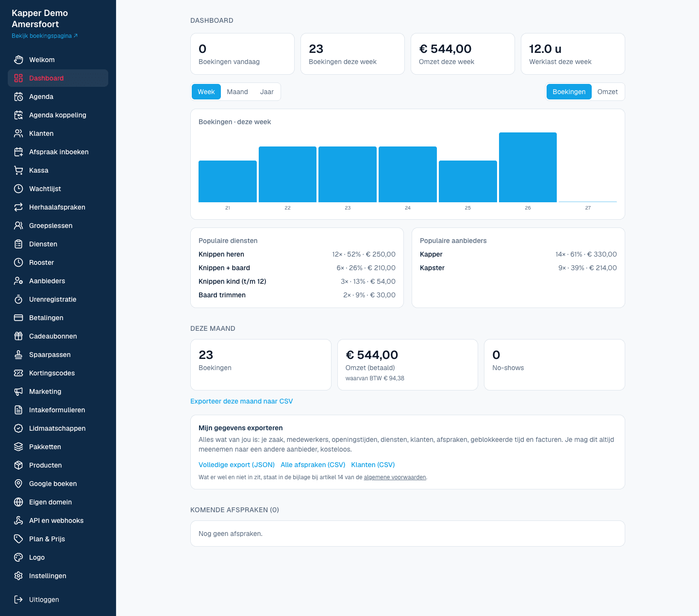Click the Klanten people icon
This screenshot has width=699, height=616.
point(18,133)
